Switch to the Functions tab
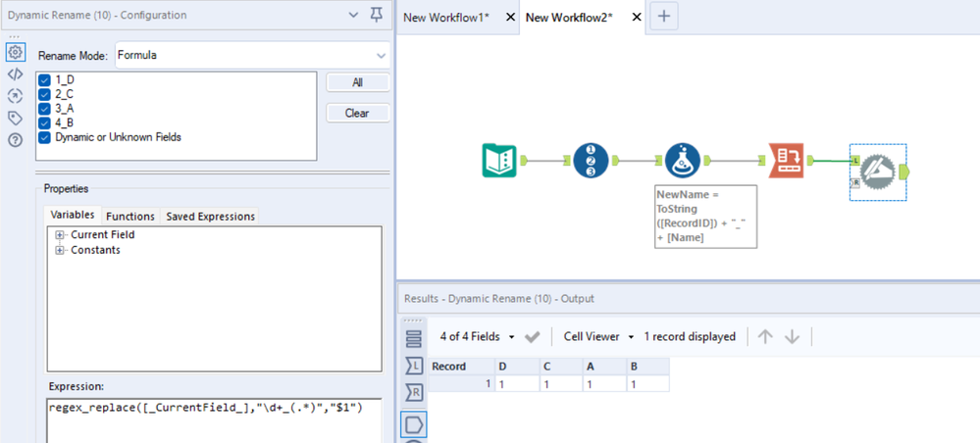This screenshot has width=980, height=443. point(130,217)
